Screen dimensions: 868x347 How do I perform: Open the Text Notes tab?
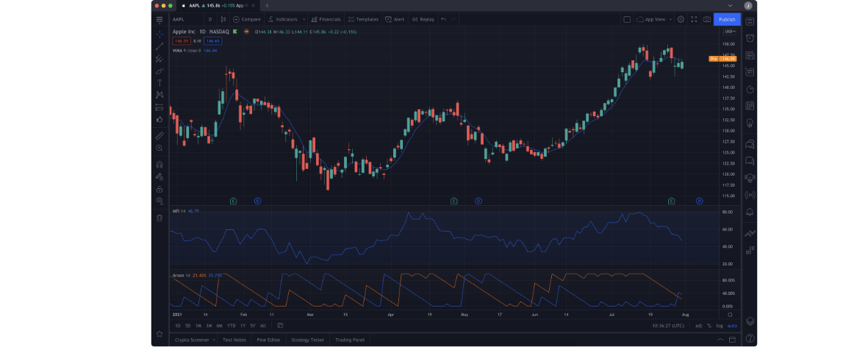(x=234, y=340)
